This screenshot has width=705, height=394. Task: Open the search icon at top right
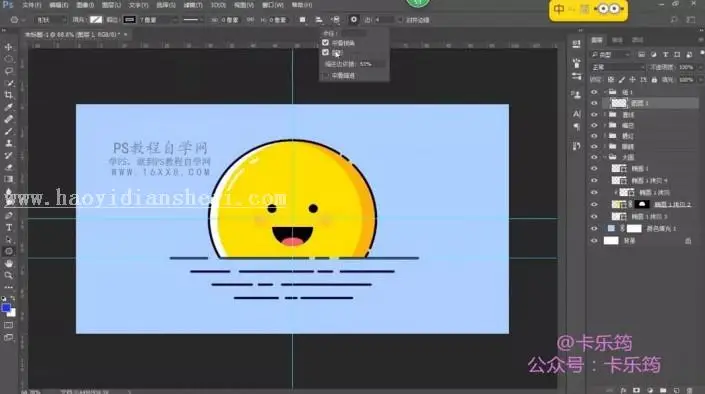(x=674, y=20)
